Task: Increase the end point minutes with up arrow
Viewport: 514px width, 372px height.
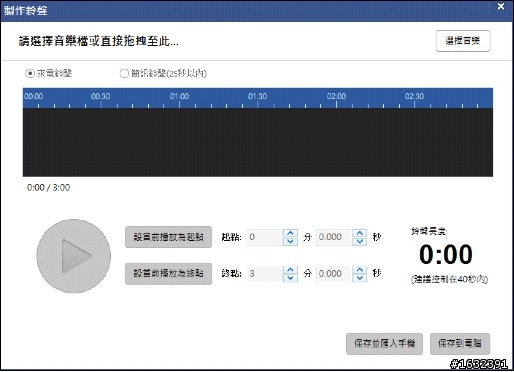Action: click(290, 270)
